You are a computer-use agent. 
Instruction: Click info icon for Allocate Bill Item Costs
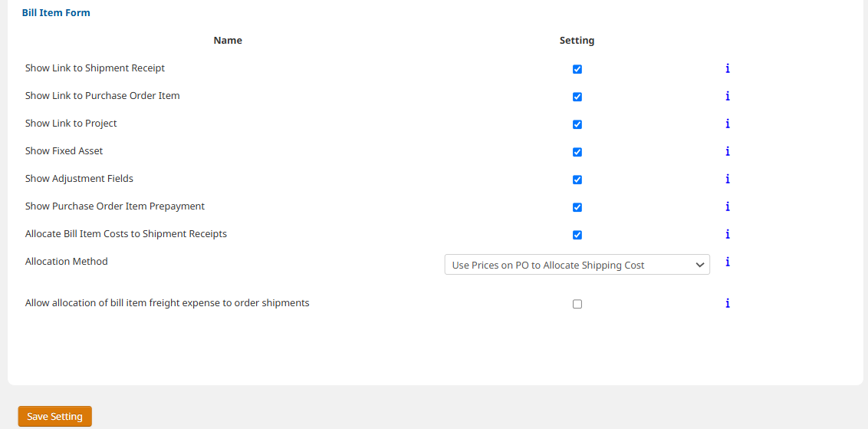click(728, 234)
